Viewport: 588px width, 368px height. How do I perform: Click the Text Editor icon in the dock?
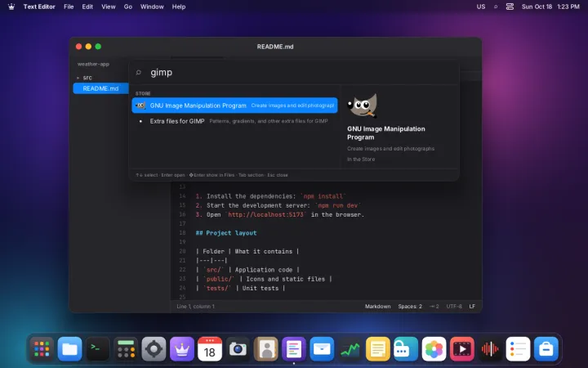(294, 349)
